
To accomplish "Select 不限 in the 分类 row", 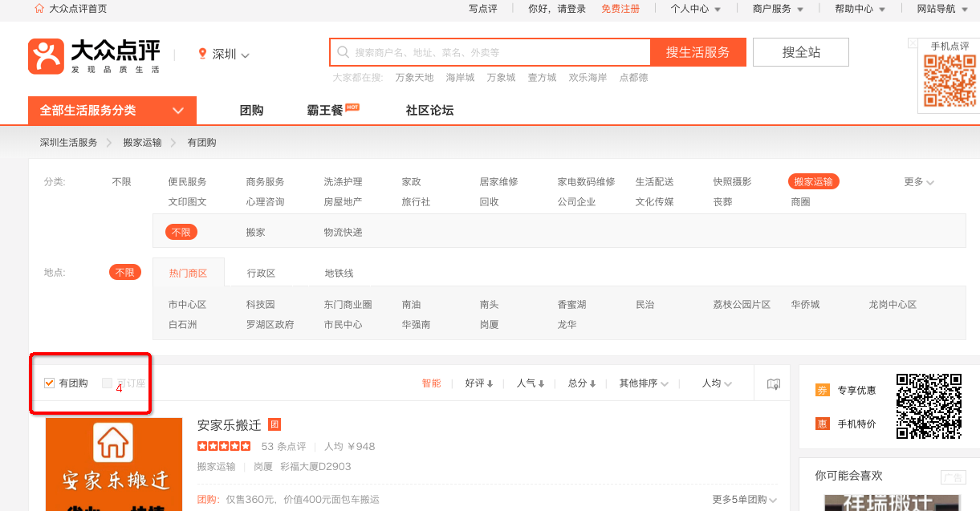I will pos(121,182).
